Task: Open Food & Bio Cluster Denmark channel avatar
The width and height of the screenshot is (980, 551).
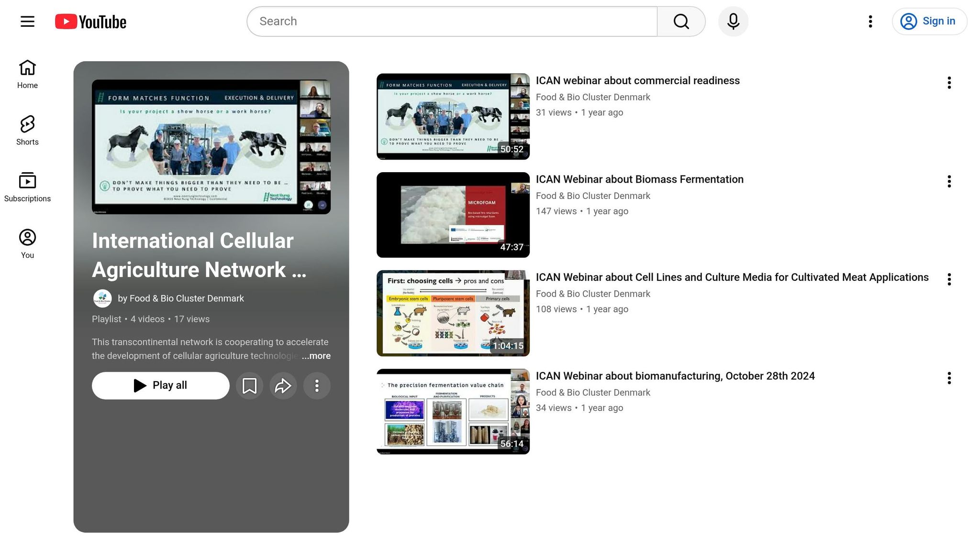Action: pos(102,298)
